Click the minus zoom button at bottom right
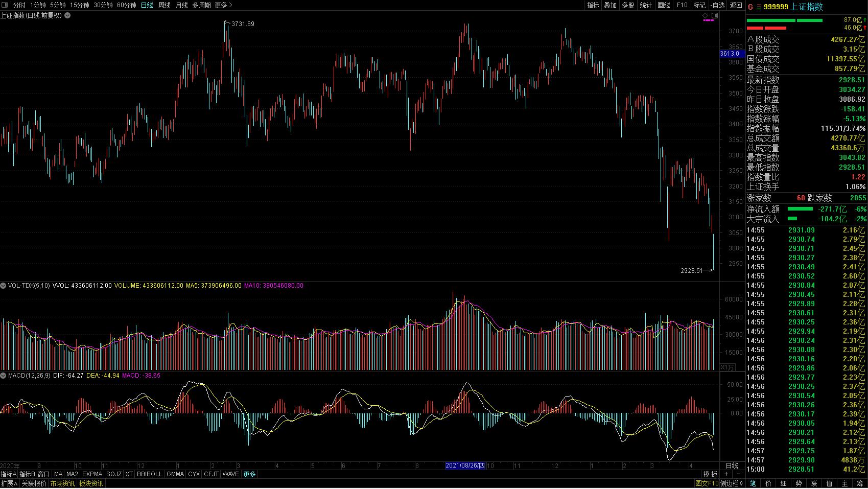Image resolution: width=868 pixels, height=489 pixels. point(738,474)
